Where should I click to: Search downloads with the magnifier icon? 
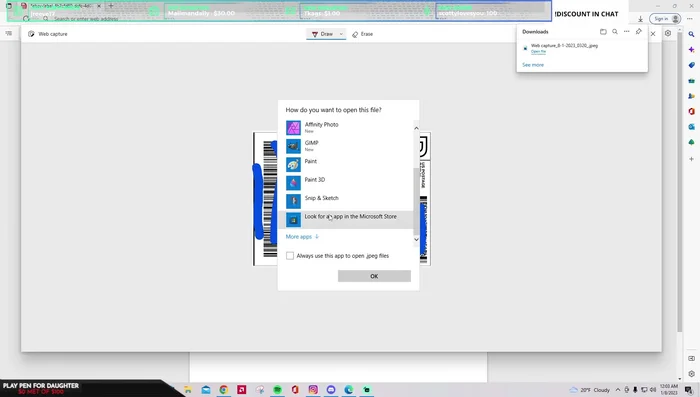[x=615, y=32]
